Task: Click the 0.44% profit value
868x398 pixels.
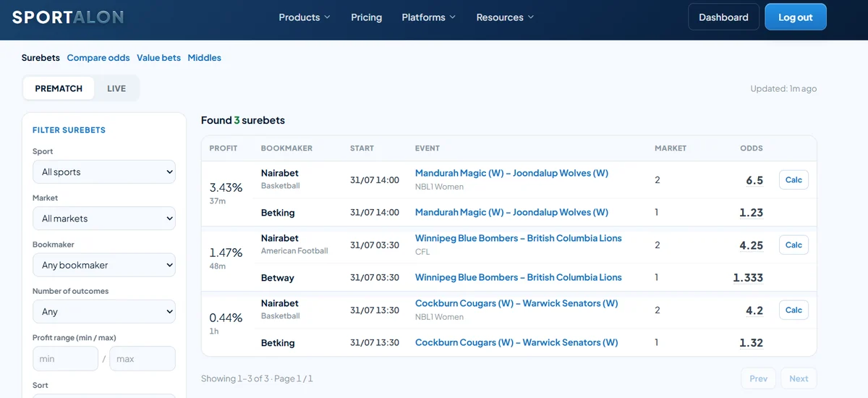Action: point(226,318)
